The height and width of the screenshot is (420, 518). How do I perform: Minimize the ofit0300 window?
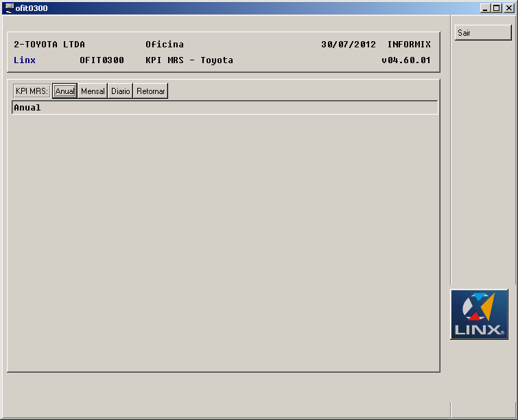(485, 8)
